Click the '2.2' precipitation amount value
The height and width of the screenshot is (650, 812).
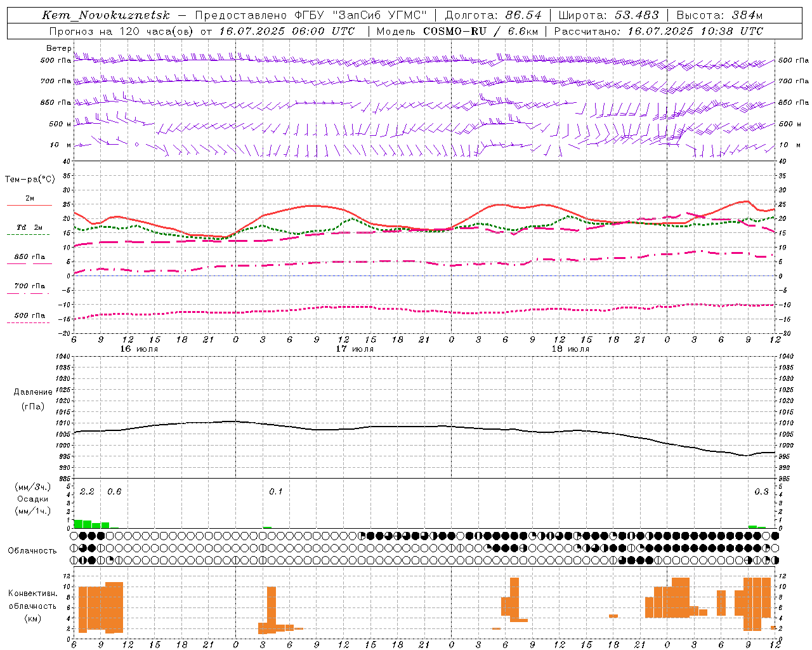click(87, 491)
